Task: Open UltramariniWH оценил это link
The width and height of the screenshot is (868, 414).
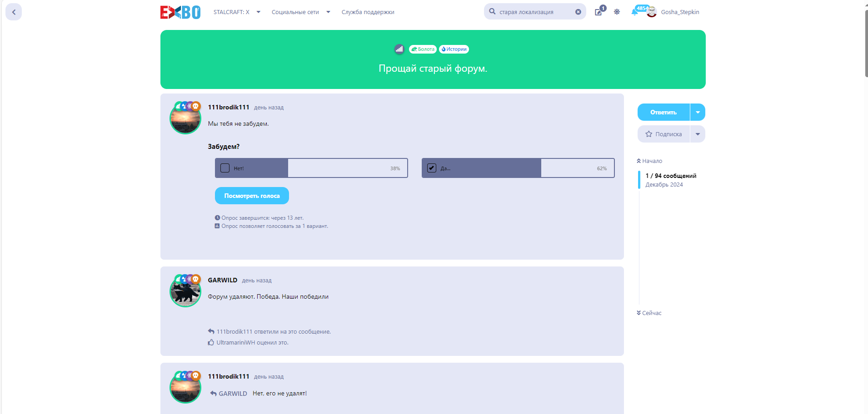Action: coord(252,343)
